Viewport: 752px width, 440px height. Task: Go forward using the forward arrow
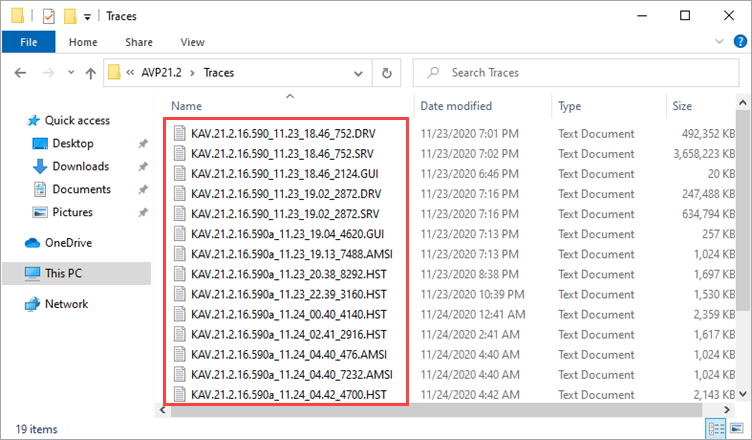pyautogui.click(x=48, y=73)
